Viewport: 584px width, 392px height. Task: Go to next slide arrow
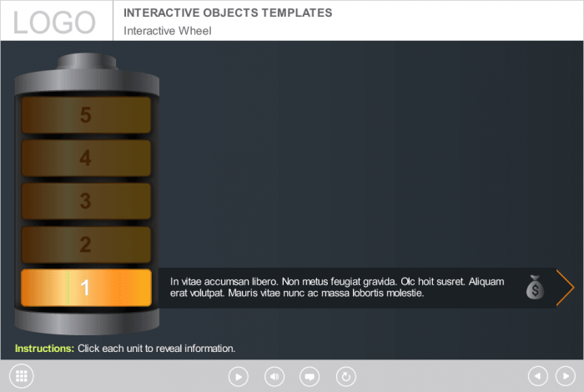[565, 376]
